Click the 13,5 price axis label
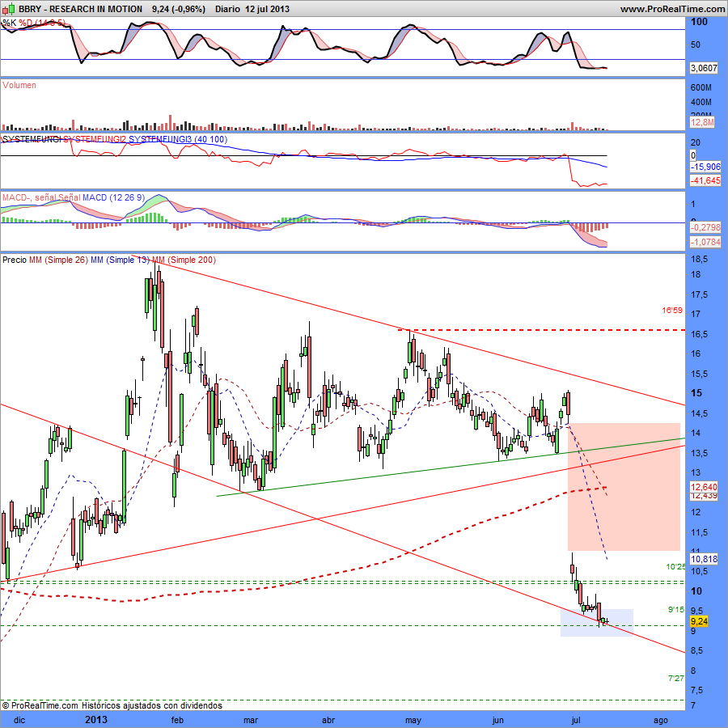This screenshot has height=728, width=728. pyautogui.click(x=699, y=453)
